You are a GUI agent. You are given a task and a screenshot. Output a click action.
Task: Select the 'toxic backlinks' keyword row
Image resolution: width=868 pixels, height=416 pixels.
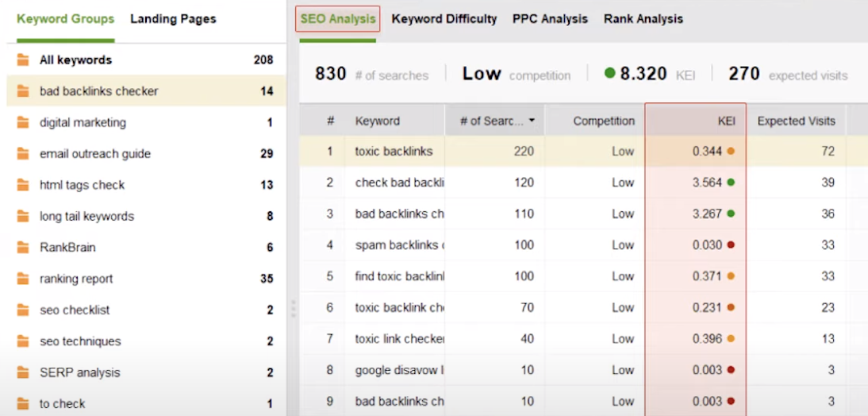[x=394, y=152]
